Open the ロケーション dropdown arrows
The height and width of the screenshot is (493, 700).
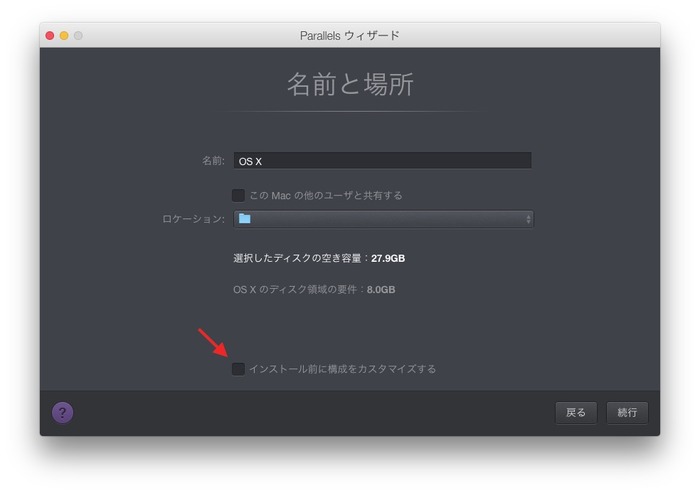[x=528, y=219]
